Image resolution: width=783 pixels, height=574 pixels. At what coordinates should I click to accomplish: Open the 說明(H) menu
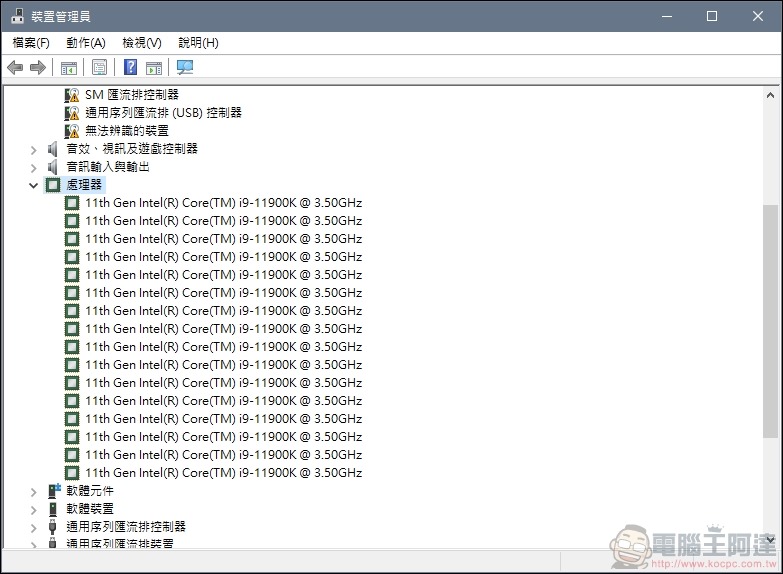[x=198, y=43]
